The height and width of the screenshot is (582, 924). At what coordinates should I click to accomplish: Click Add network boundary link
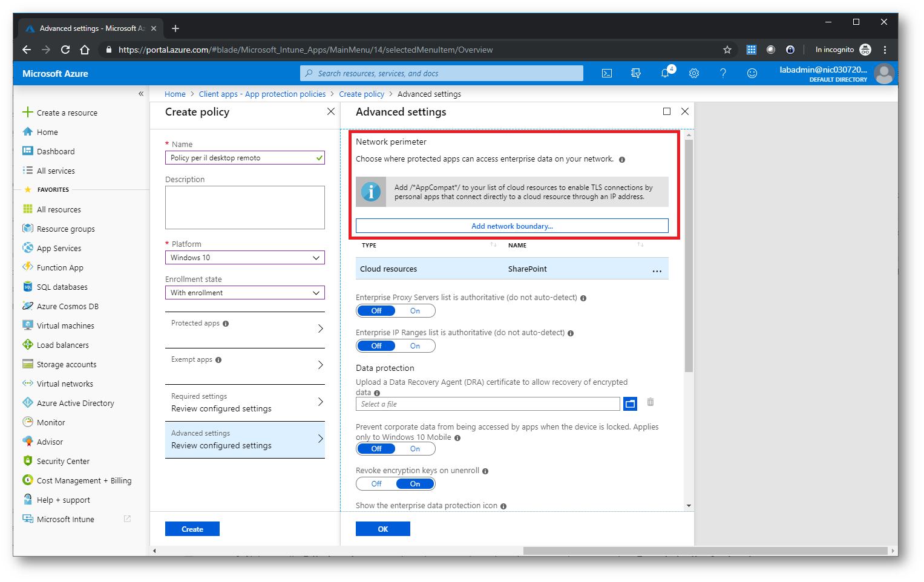(512, 226)
